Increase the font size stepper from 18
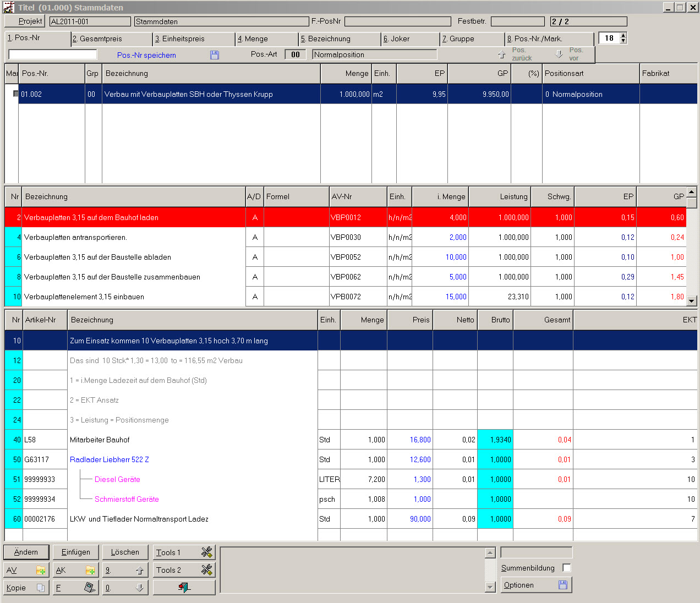Image resolution: width=700 pixels, height=603 pixels. click(623, 35)
